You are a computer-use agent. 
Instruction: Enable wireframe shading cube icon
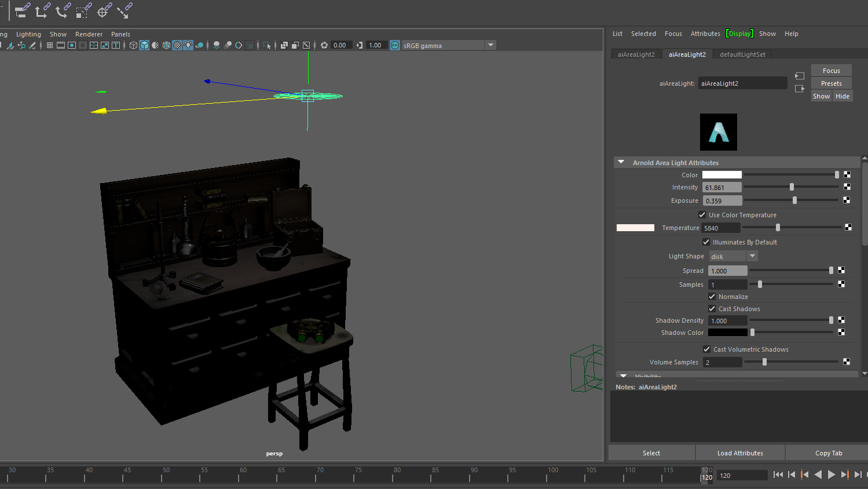click(133, 45)
